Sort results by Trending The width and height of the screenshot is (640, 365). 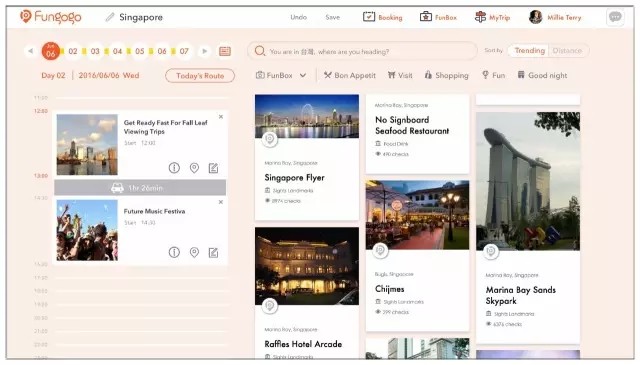(529, 51)
